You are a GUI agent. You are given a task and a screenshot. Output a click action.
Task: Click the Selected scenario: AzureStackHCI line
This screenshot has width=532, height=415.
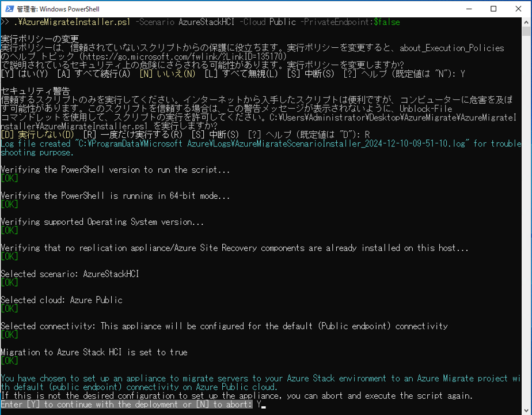click(x=70, y=274)
